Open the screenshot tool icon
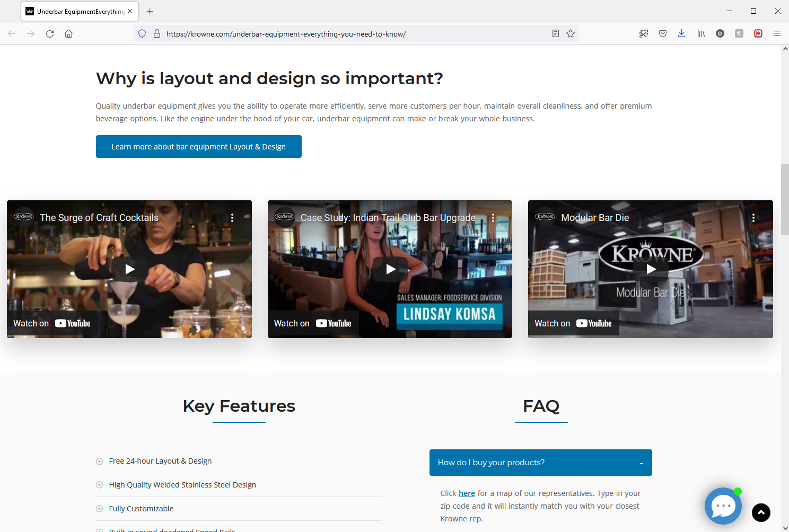The width and height of the screenshot is (789, 532). (x=644, y=34)
